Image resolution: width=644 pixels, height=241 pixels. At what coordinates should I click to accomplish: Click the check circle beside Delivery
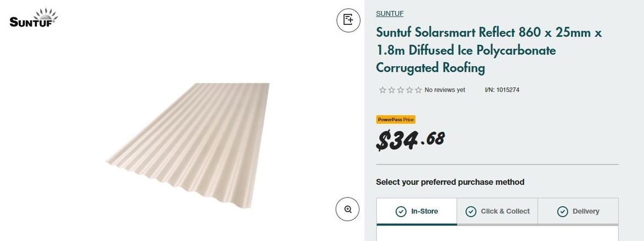tap(563, 212)
